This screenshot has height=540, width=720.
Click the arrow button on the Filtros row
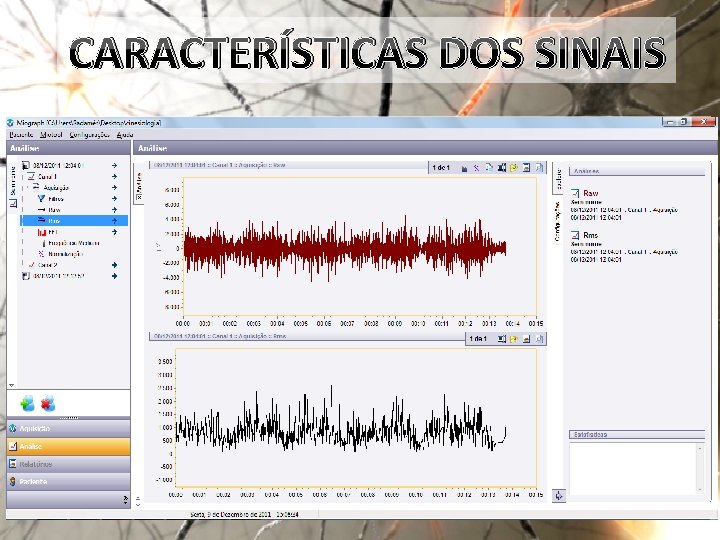click(114, 199)
